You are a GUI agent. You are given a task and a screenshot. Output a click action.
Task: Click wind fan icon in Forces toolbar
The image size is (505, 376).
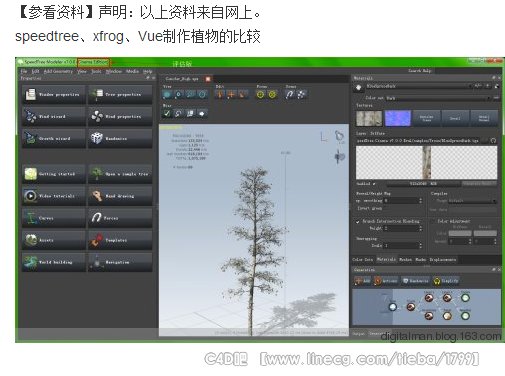coord(301,95)
